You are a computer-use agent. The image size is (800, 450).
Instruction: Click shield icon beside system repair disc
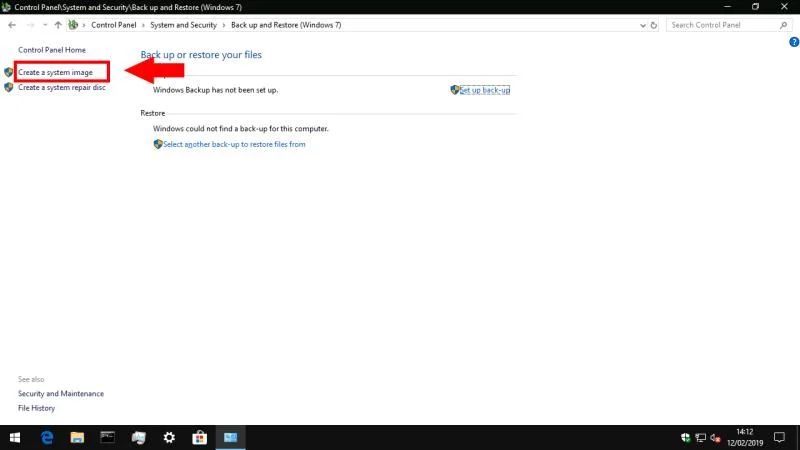point(9,88)
